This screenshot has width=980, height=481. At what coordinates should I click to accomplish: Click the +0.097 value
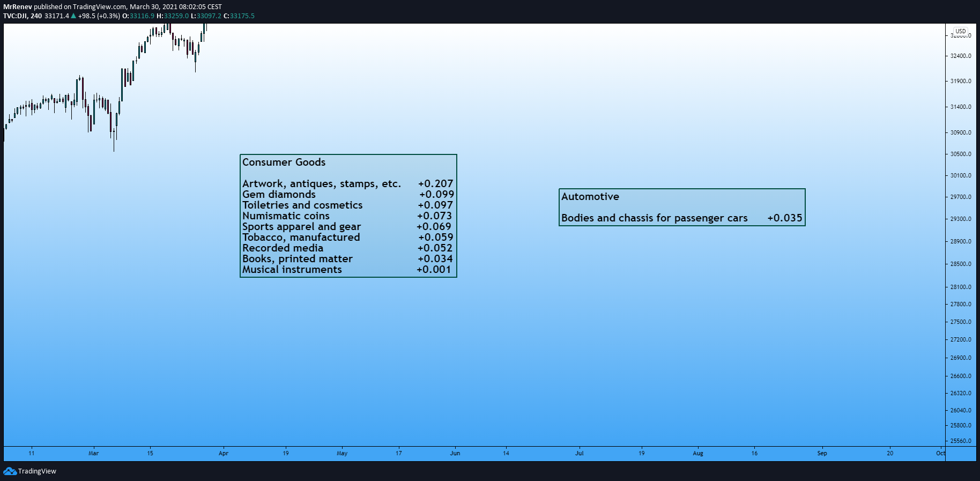point(435,205)
